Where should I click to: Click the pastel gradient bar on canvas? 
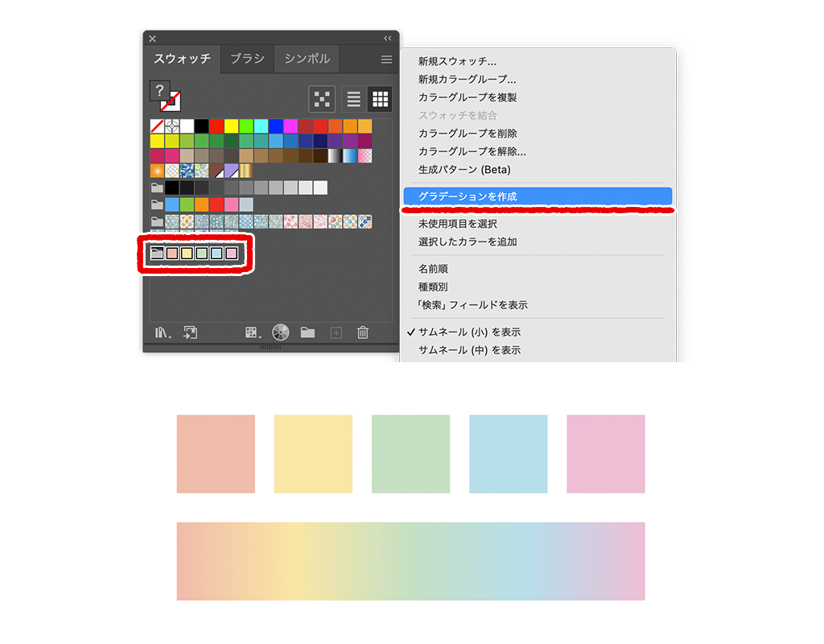pyautogui.click(x=411, y=561)
